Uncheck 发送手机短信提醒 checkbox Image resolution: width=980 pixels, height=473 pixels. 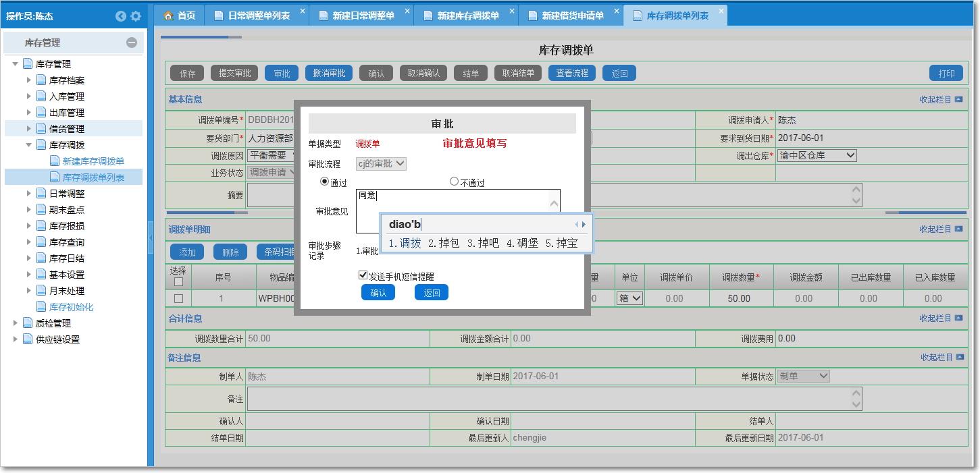pos(363,275)
